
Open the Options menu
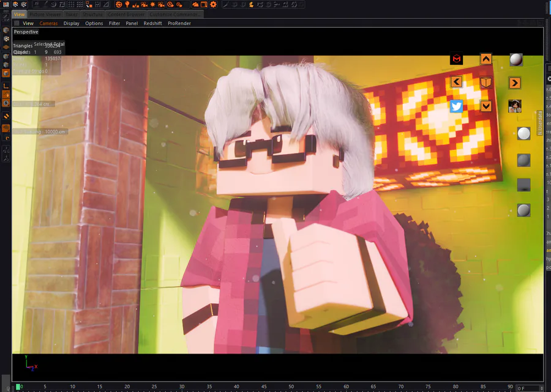pyautogui.click(x=94, y=23)
